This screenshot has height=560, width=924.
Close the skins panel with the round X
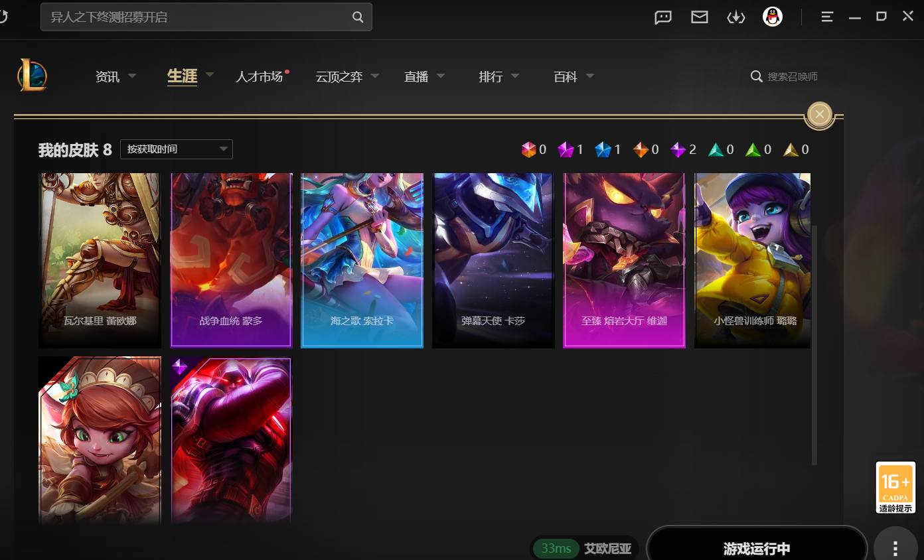pyautogui.click(x=820, y=115)
